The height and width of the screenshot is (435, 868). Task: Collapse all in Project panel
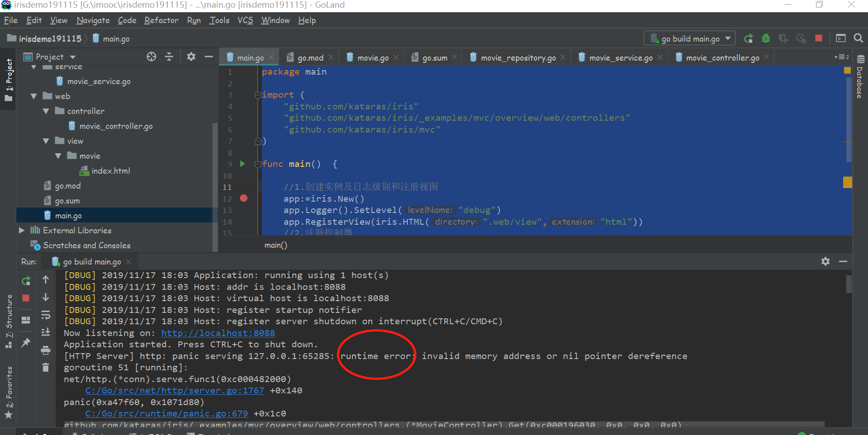[169, 57]
